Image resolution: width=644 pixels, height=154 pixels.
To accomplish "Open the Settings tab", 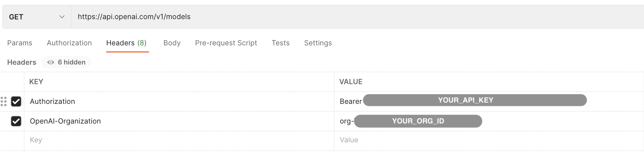I will tap(318, 43).
